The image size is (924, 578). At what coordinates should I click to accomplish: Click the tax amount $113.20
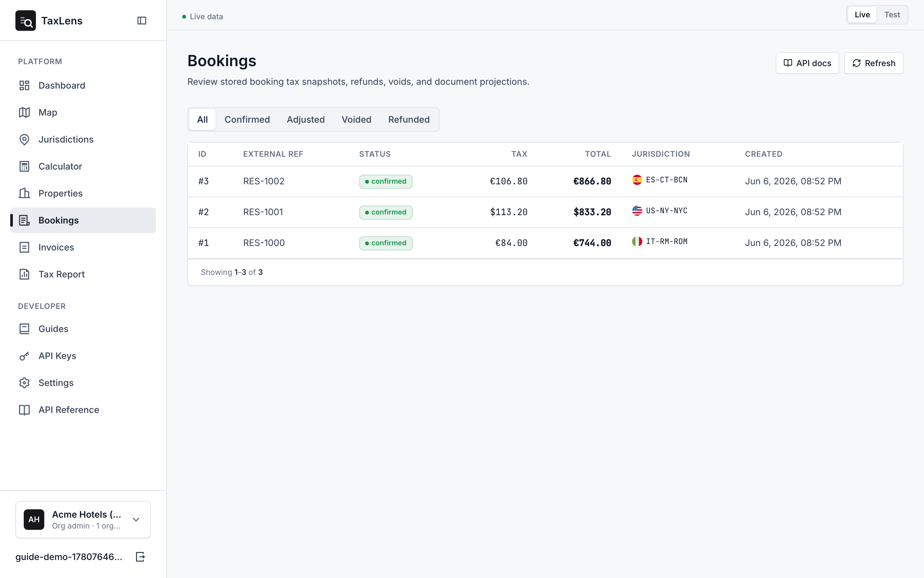point(509,212)
